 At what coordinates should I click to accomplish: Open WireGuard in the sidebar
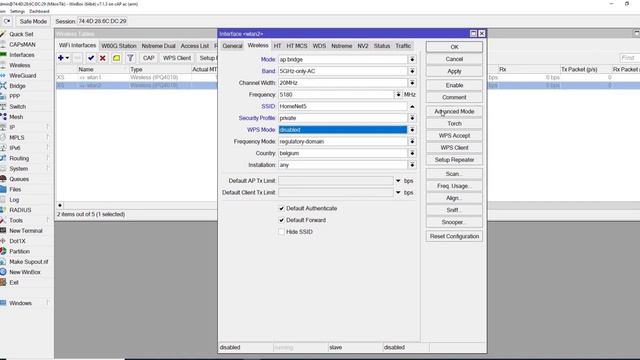pos(22,76)
